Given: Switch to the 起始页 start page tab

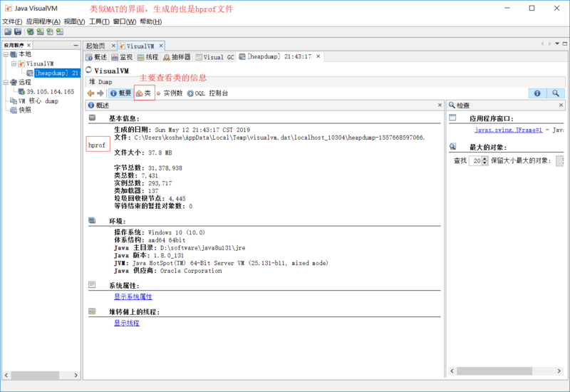Looking at the screenshot, I should click(x=95, y=46).
